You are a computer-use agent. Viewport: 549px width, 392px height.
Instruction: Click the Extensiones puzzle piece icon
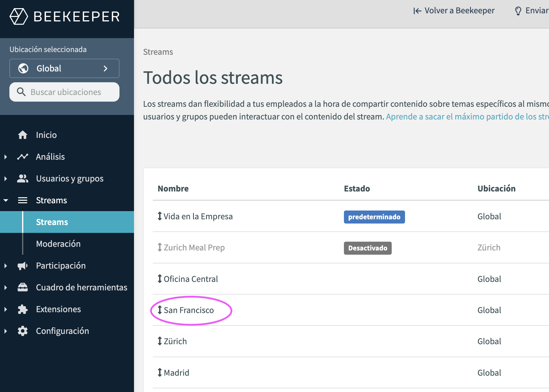click(23, 309)
